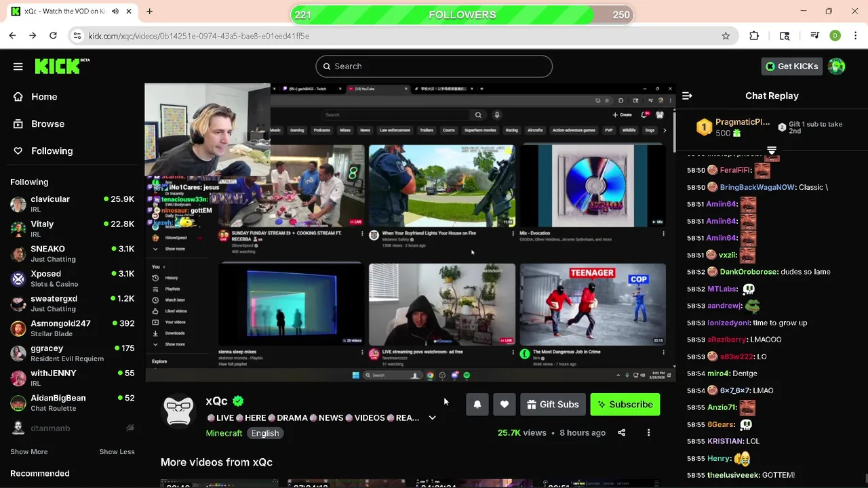The height and width of the screenshot is (488, 868).
Task: Open ggracey's channel in Following list
Action: point(72,353)
